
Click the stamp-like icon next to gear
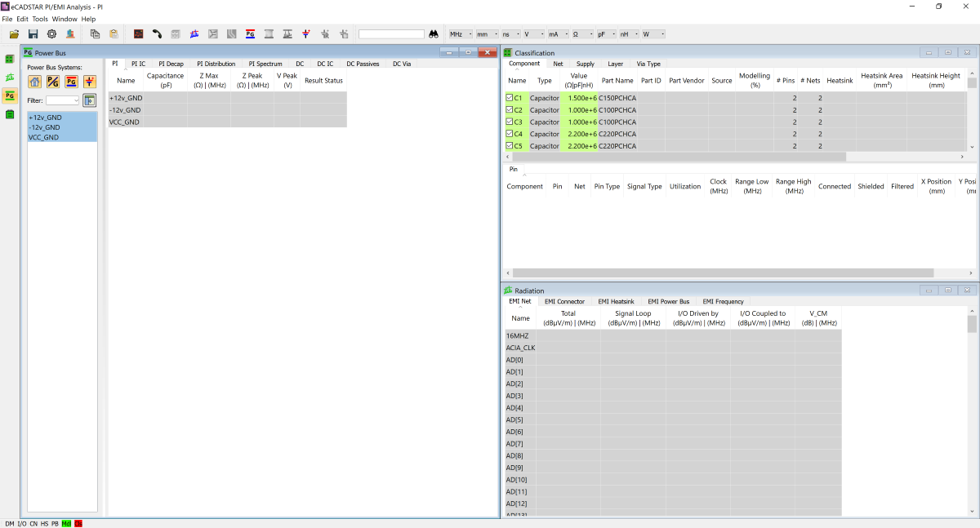click(x=70, y=34)
